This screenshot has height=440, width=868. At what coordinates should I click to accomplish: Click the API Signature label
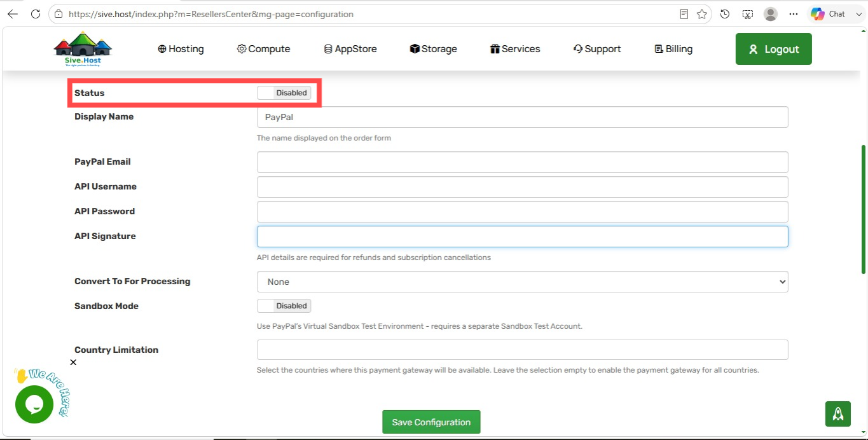pos(105,236)
